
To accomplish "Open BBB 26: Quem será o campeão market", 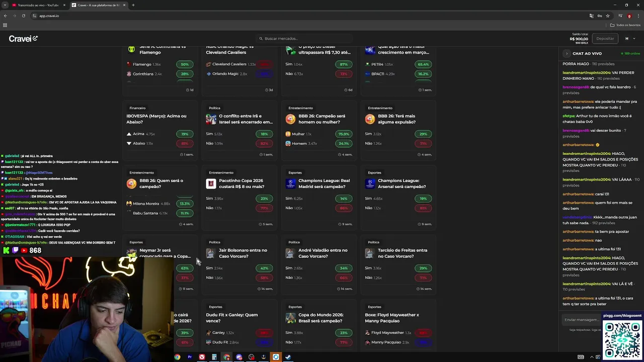I will coord(161,184).
